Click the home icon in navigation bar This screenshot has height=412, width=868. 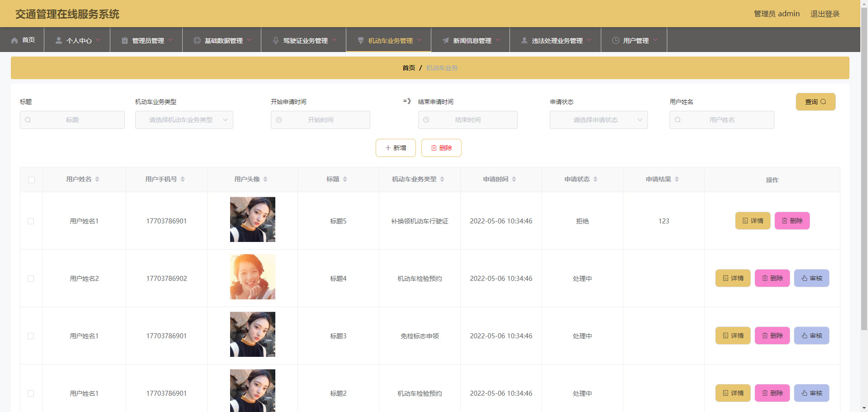(14, 40)
